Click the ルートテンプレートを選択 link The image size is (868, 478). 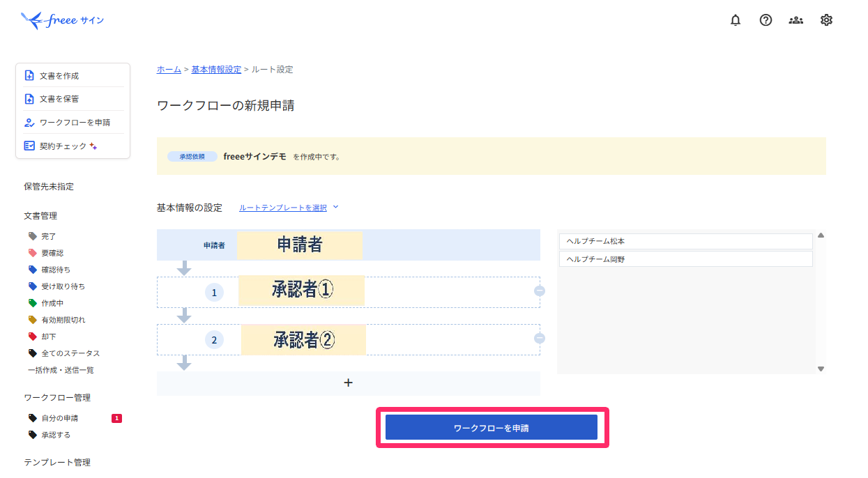[x=283, y=208]
